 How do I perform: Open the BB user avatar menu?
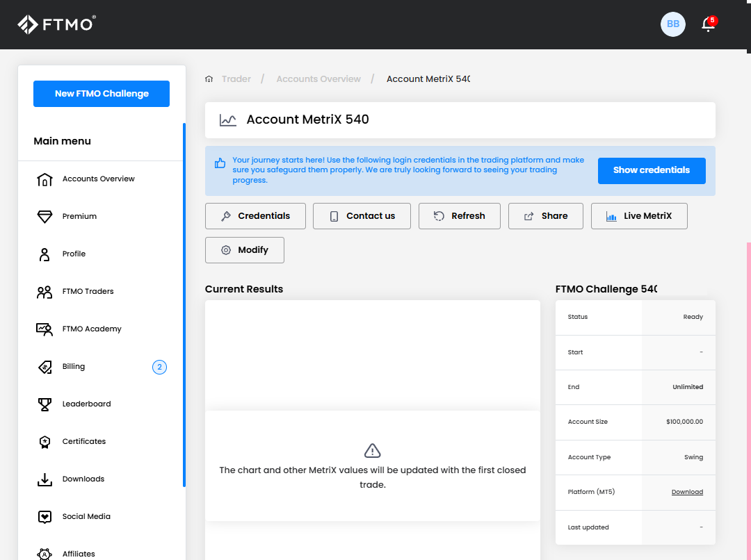coord(673,24)
